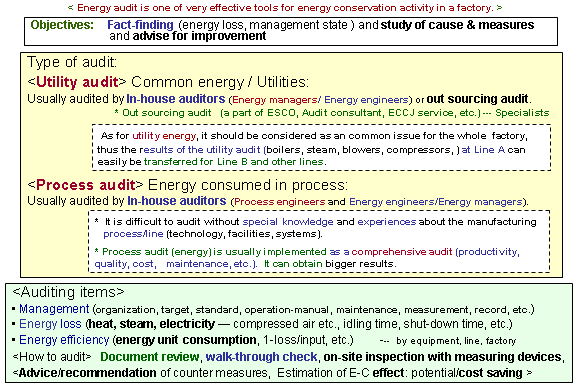
Task: Click the green 'Out sourcing audit' footnote
Action: [167, 113]
